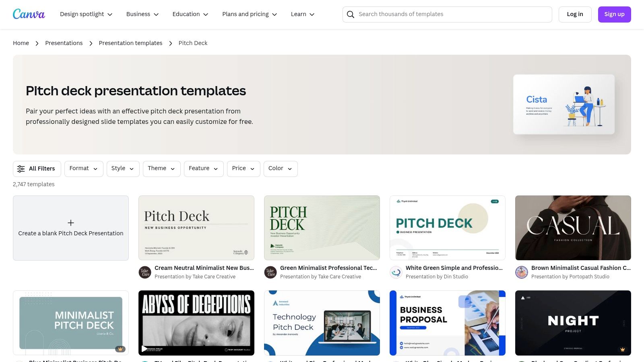Open the Format filter dropdown
The image size is (644, 362).
84,169
